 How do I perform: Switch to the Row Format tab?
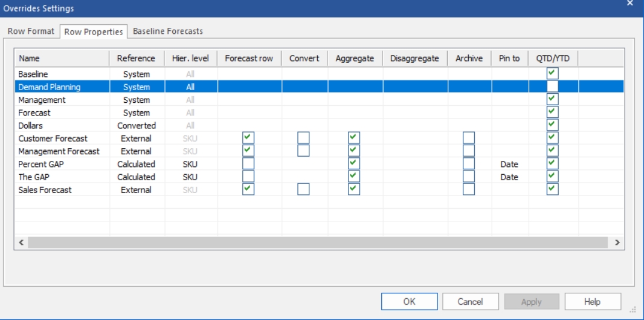pos(31,31)
